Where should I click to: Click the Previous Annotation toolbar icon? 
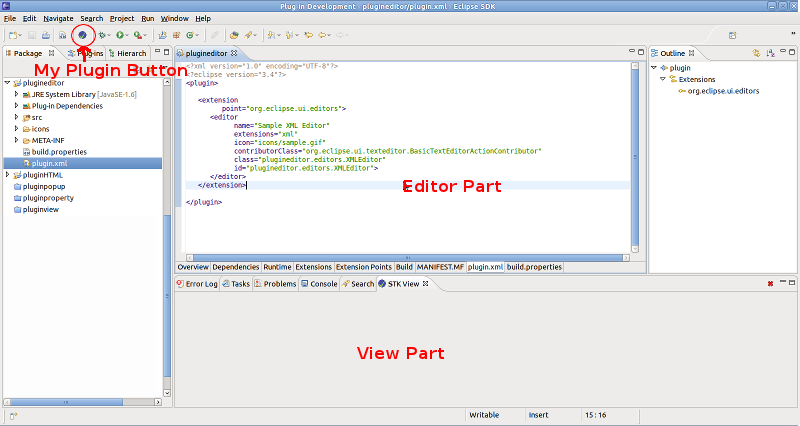click(289, 35)
